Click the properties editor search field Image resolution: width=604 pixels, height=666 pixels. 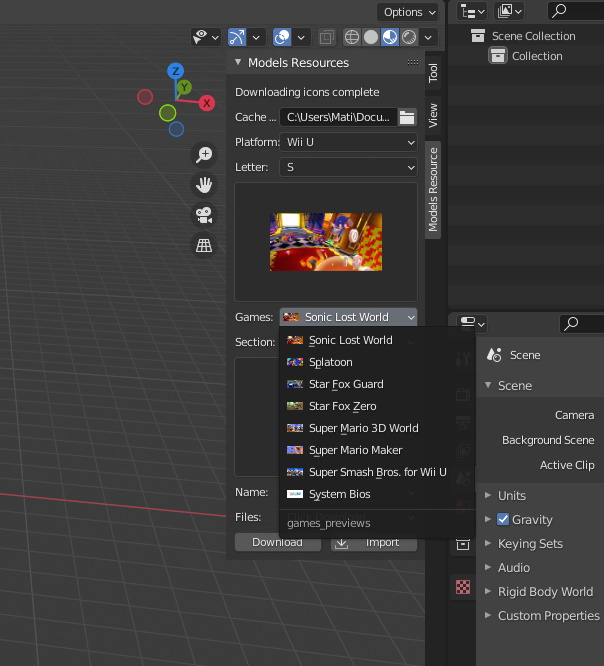pyautogui.click(x=582, y=324)
